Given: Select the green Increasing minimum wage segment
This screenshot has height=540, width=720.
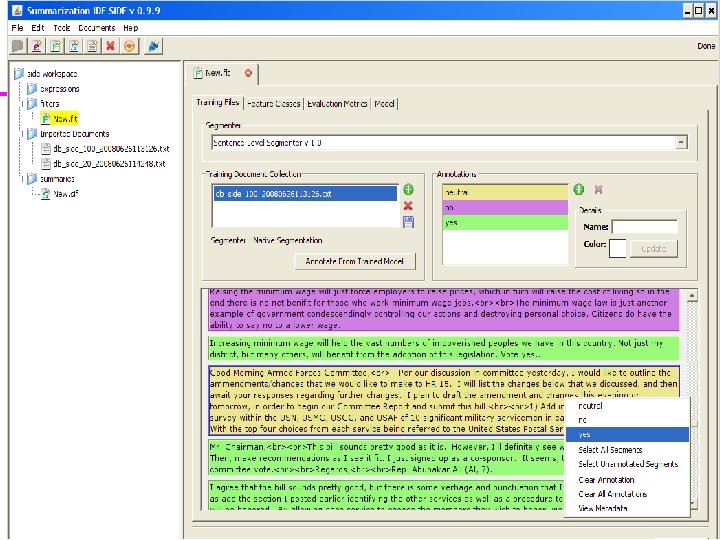Looking at the screenshot, I should pos(444,349).
